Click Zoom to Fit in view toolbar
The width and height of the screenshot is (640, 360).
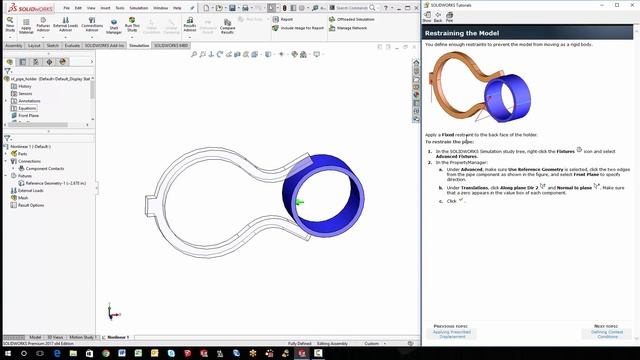pos(194,54)
